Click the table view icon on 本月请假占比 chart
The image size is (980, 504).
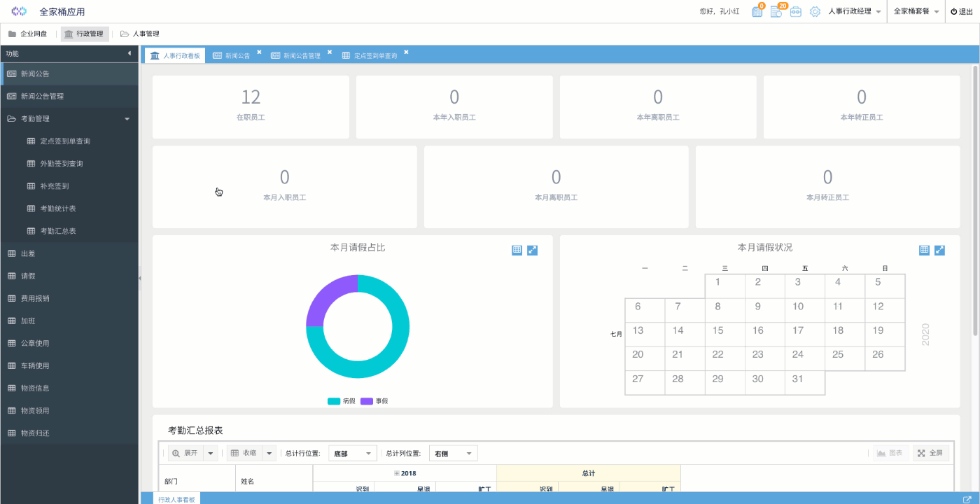[517, 250]
